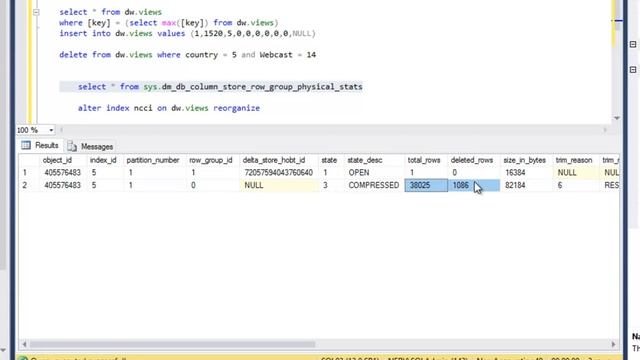This screenshot has height=360, width=640.
Task: Open the Messages tab
Action: pos(90,146)
